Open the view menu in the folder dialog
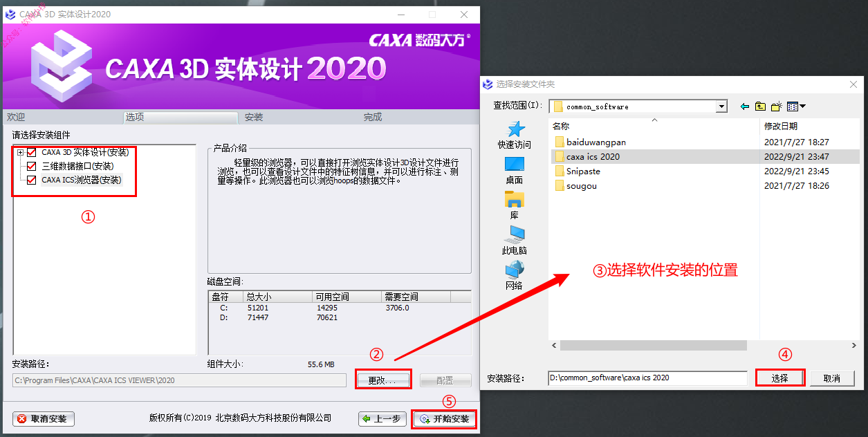 [x=797, y=106]
